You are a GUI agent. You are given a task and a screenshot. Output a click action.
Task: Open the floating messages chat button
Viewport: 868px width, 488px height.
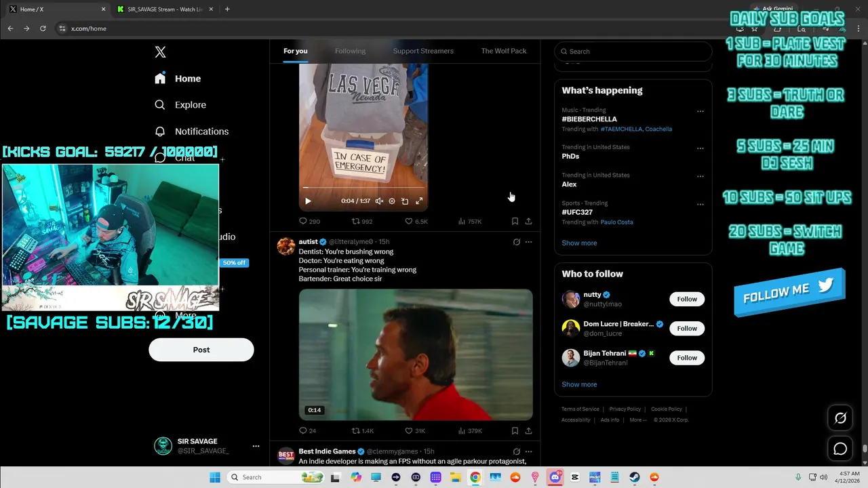pyautogui.click(x=840, y=449)
